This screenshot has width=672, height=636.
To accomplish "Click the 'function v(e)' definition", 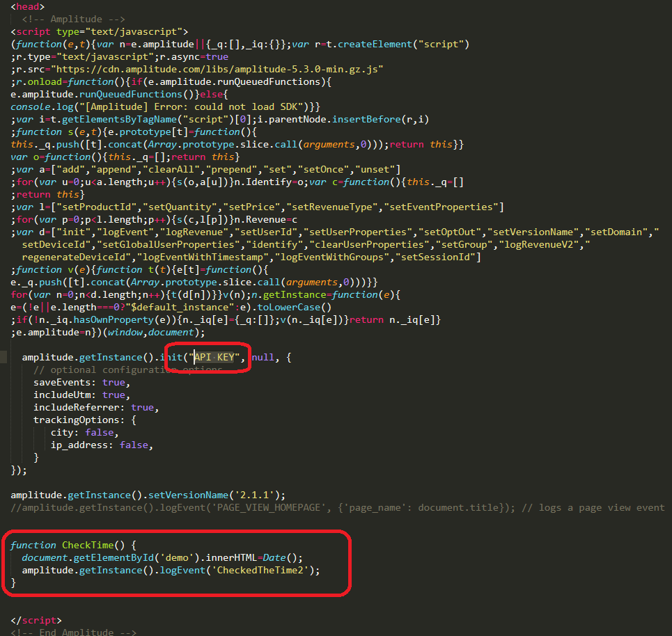I will pyautogui.click(x=55, y=269).
